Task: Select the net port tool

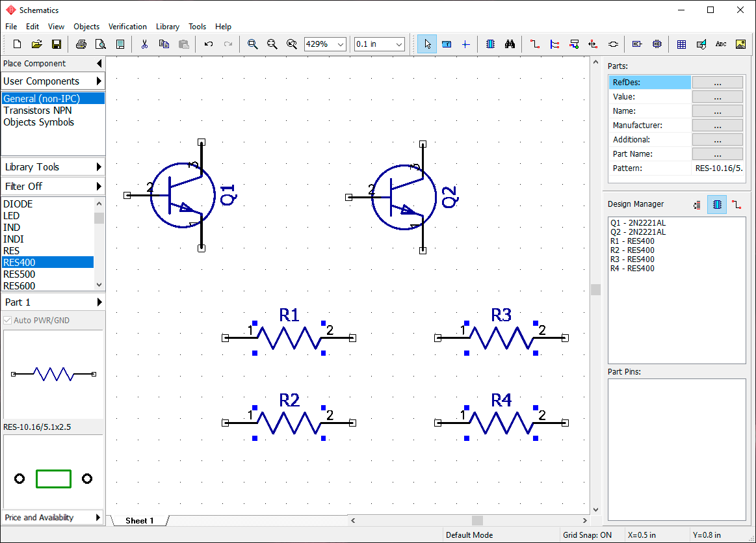Action: pyautogui.click(x=593, y=44)
